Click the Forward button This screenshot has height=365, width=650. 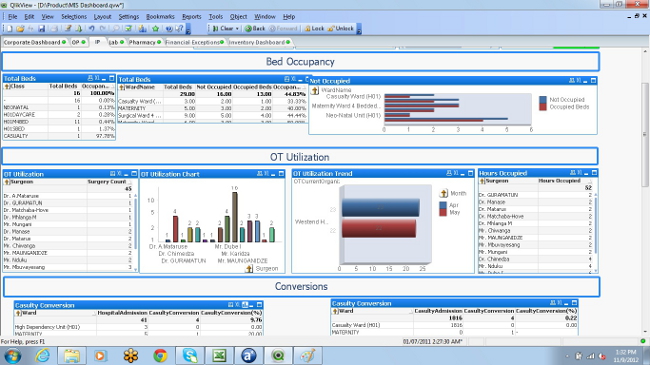tap(284, 29)
